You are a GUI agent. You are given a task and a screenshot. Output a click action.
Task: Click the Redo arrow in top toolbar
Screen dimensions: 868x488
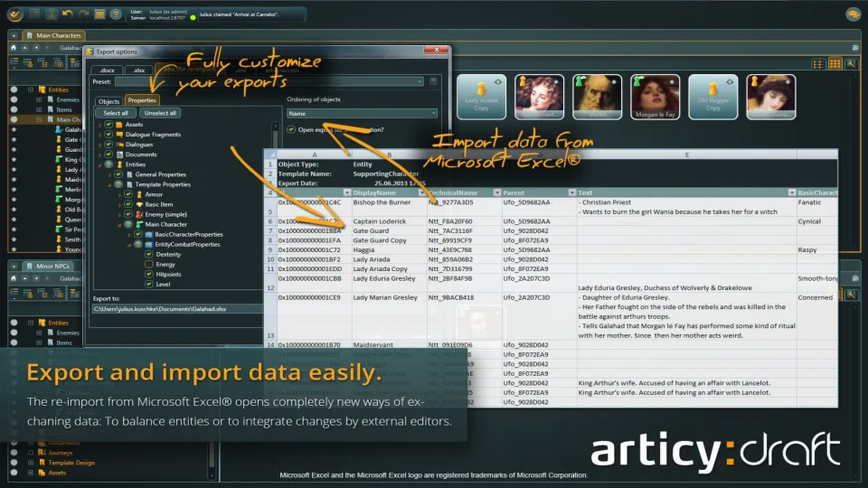[x=83, y=14]
